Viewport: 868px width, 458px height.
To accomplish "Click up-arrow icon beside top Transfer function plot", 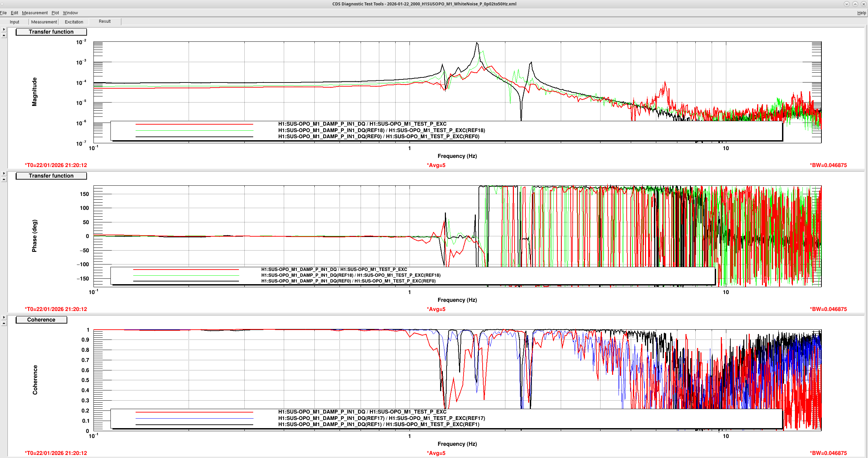I will coord(4,36).
